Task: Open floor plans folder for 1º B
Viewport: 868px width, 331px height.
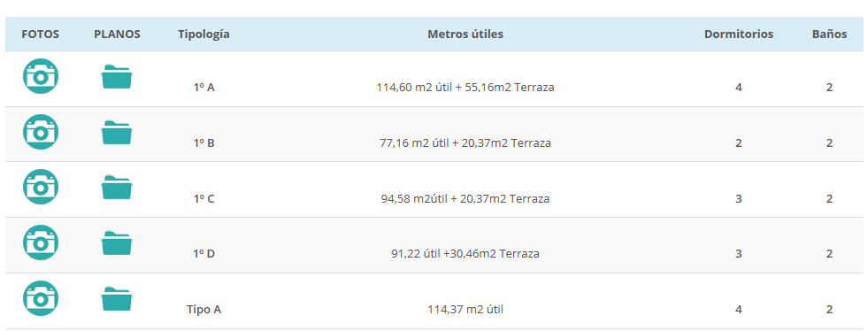Action: click(116, 132)
